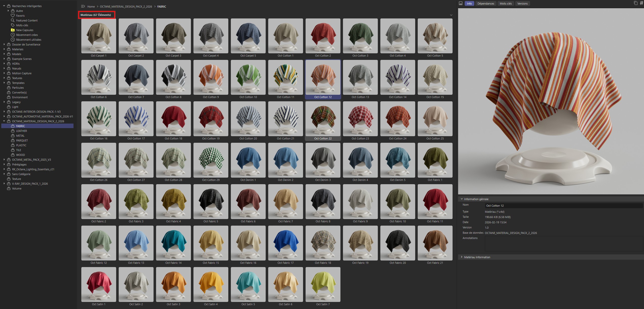Expand the Dossier de Surveillance tree item

[x=4, y=44]
